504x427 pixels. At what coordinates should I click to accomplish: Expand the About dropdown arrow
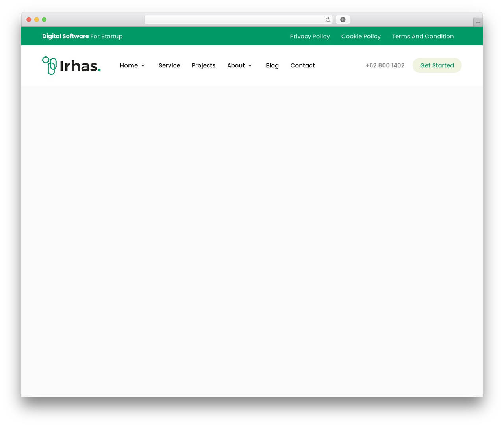point(250,66)
